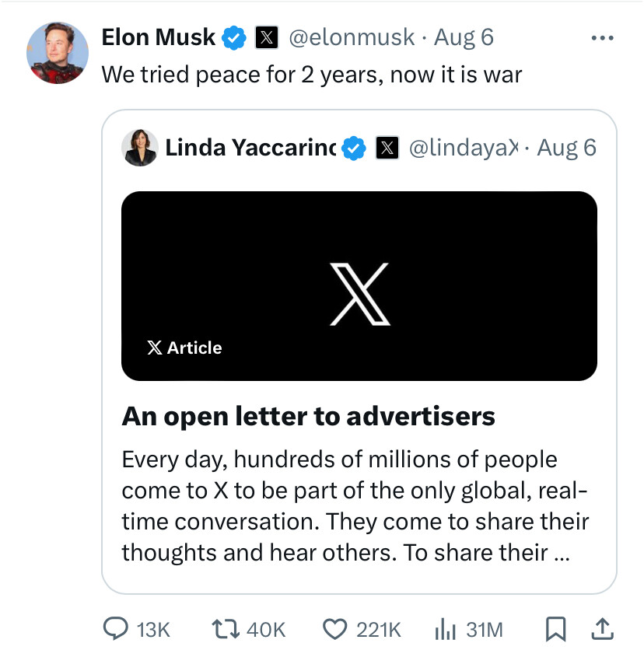This screenshot has width=644, height=657.
Task: Open Linda Yaccarino's small avatar
Action: [140, 148]
